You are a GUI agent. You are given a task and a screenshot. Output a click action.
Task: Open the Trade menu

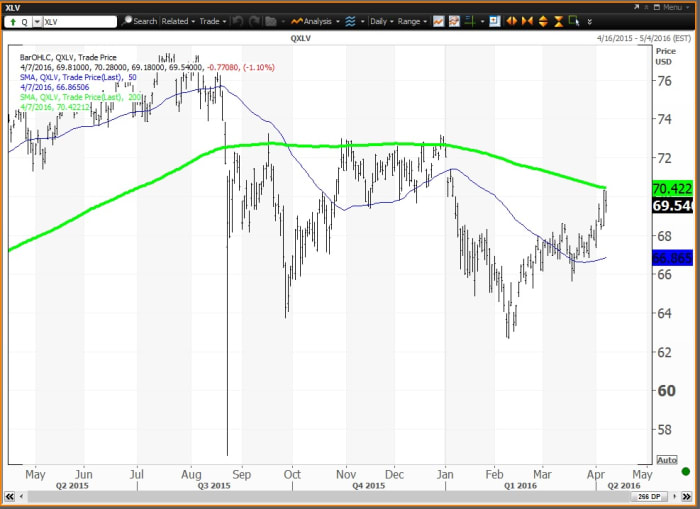click(x=212, y=21)
